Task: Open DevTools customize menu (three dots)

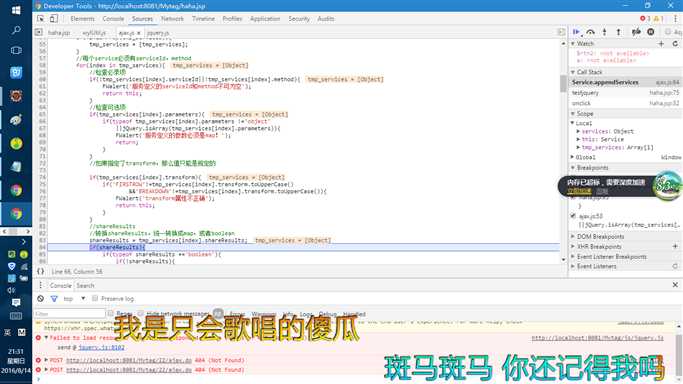Action: click(x=676, y=19)
